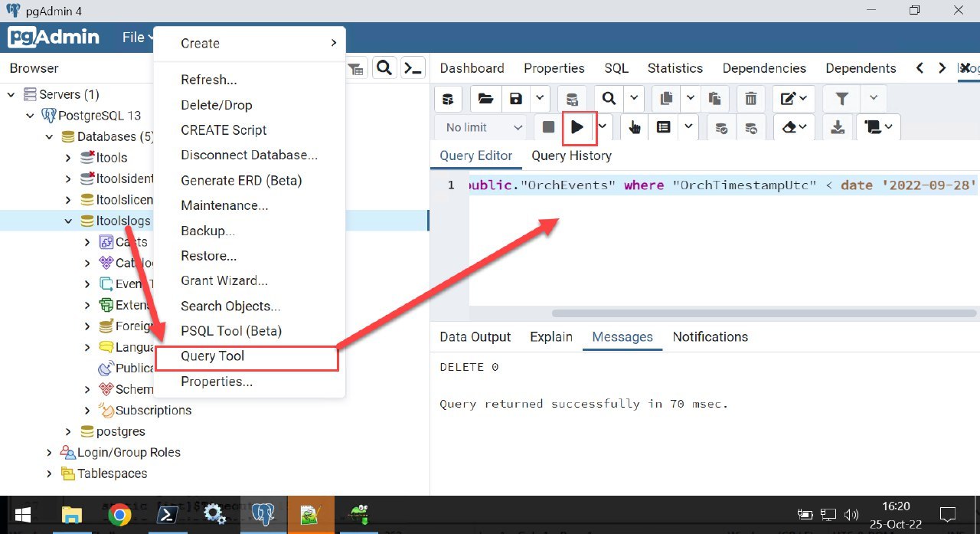This screenshot has height=534, width=980.
Task: Switch to the Explain tab
Action: coord(551,337)
